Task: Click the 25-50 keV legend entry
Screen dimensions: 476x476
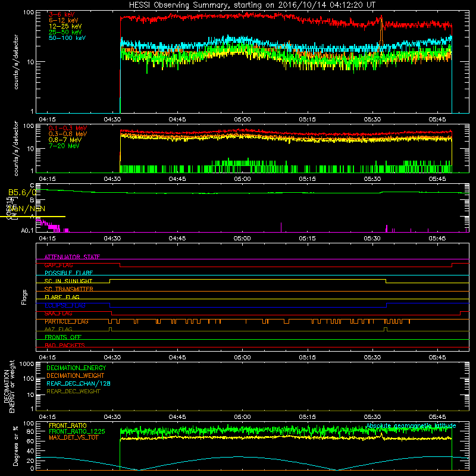Action: 65,32
